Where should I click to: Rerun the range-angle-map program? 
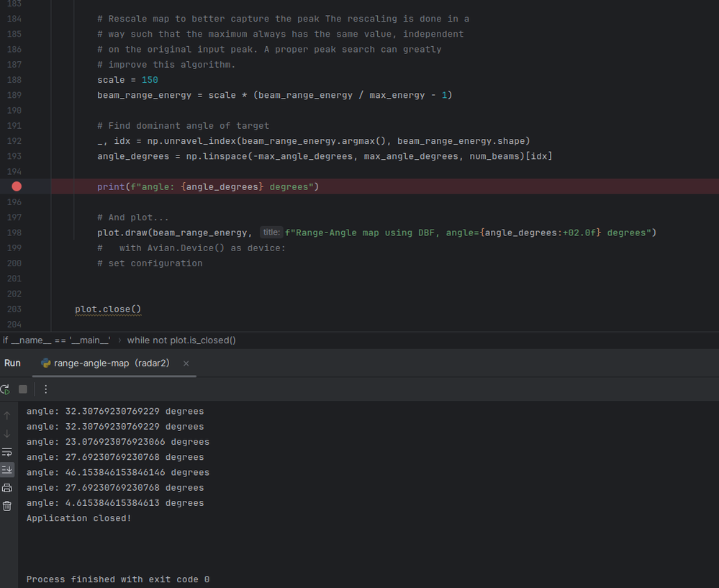5,389
